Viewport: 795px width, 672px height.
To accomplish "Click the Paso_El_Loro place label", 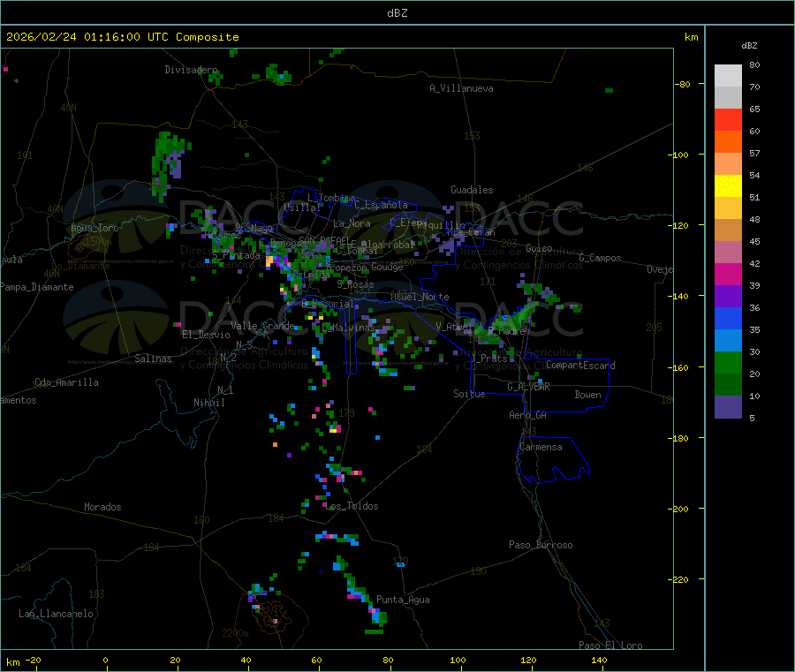I will [610, 646].
